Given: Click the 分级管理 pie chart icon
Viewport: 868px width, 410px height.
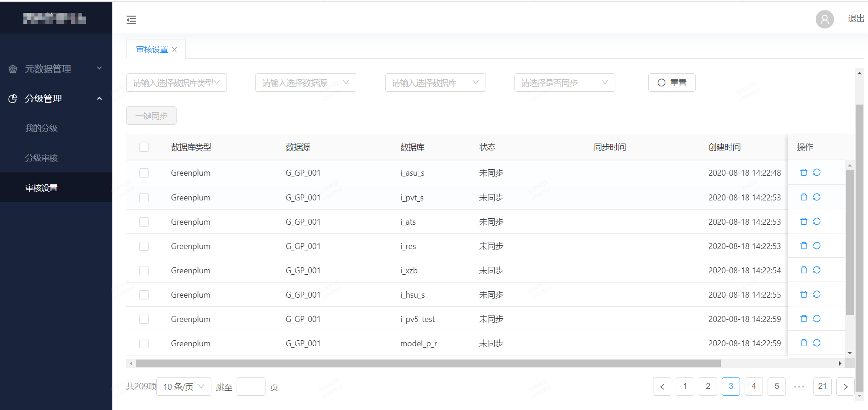Looking at the screenshot, I should tap(13, 99).
